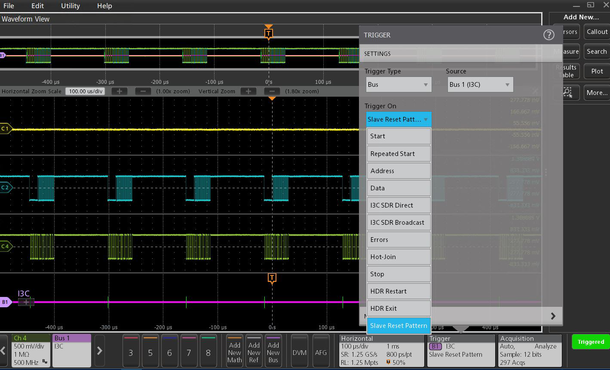The width and height of the screenshot is (610, 370).
Task: Turn on channel 3
Action: pos(131,351)
